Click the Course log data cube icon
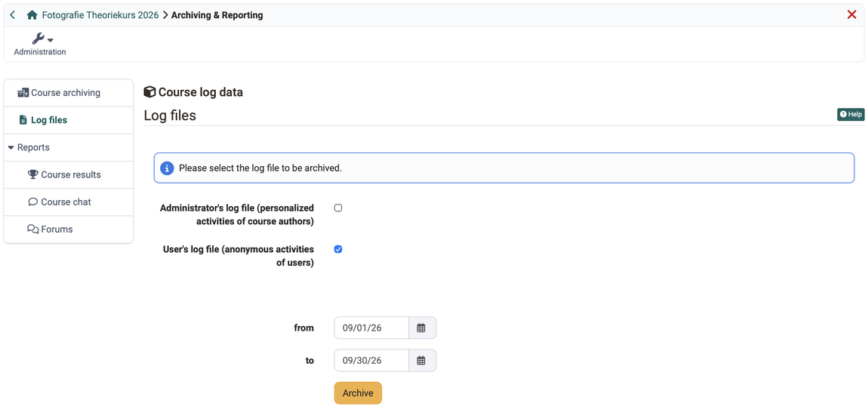Screen dimensions: 868x419 [x=149, y=92]
